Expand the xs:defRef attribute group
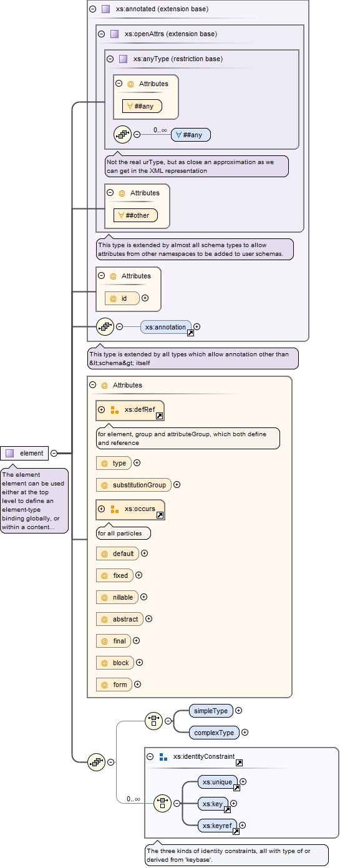This screenshot has width=340, height=868. [101, 410]
